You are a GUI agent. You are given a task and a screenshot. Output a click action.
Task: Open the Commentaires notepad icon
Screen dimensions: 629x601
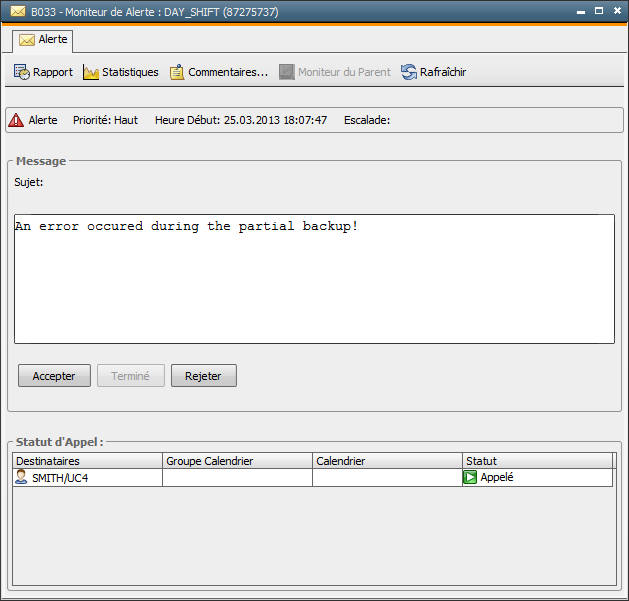(177, 72)
